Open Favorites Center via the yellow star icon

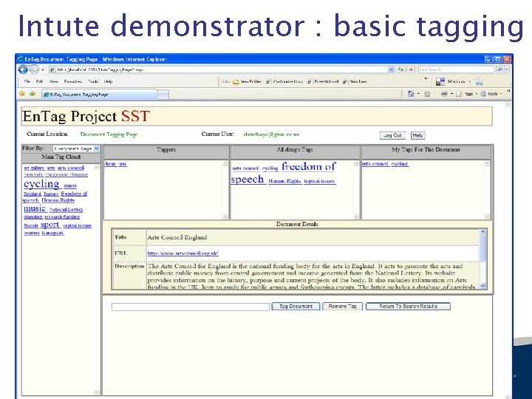tap(22, 94)
